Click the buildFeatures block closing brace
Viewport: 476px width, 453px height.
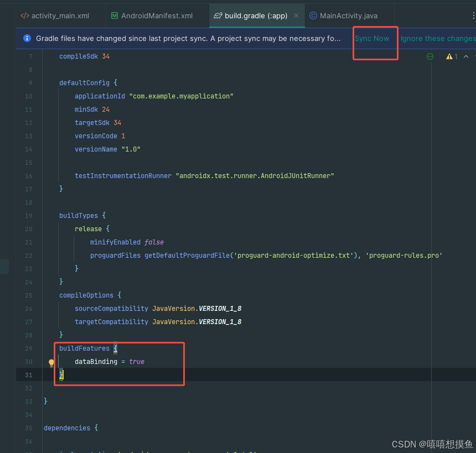(x=61, y=375)
